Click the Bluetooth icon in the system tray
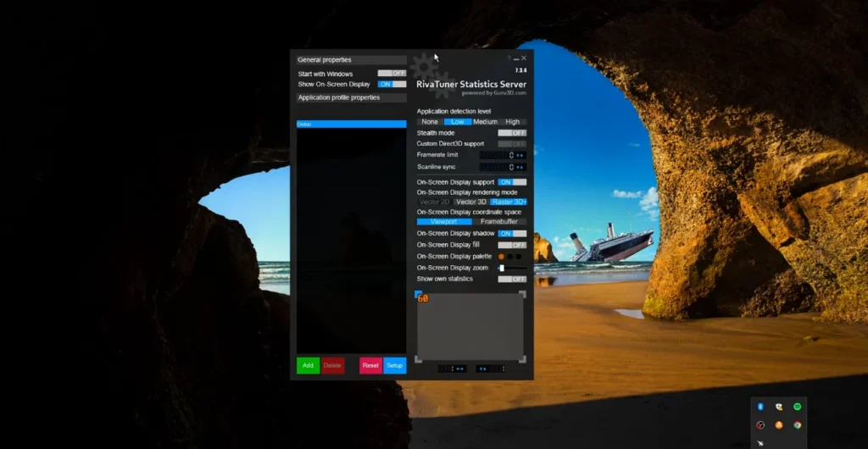 [x=760, y=407]
